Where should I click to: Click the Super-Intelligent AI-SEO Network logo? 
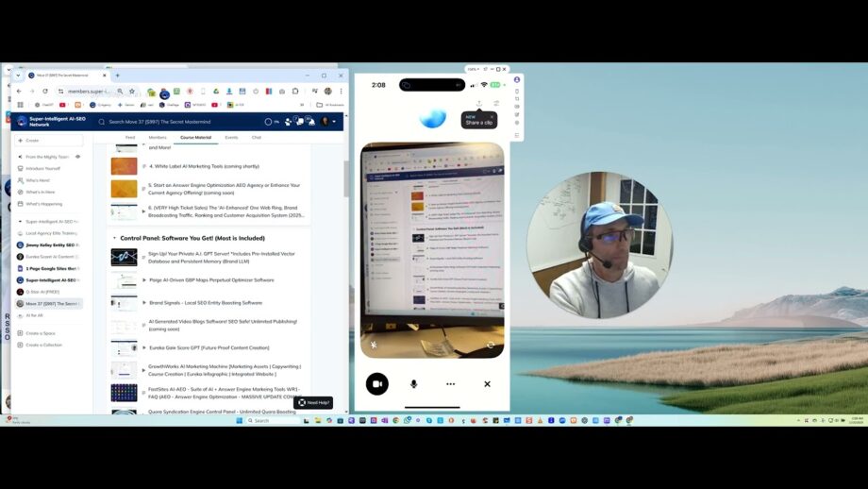22,121
